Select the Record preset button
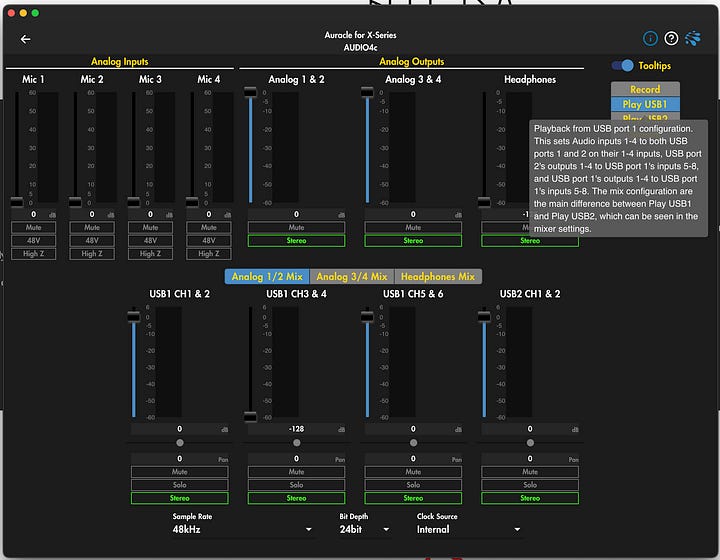 click(x=645, y=89)
